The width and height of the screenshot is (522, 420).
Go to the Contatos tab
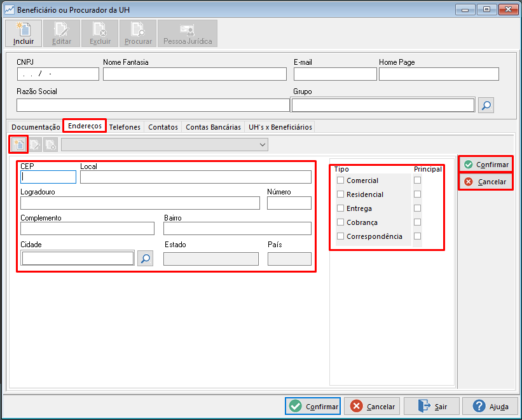(x=163, y=127)
